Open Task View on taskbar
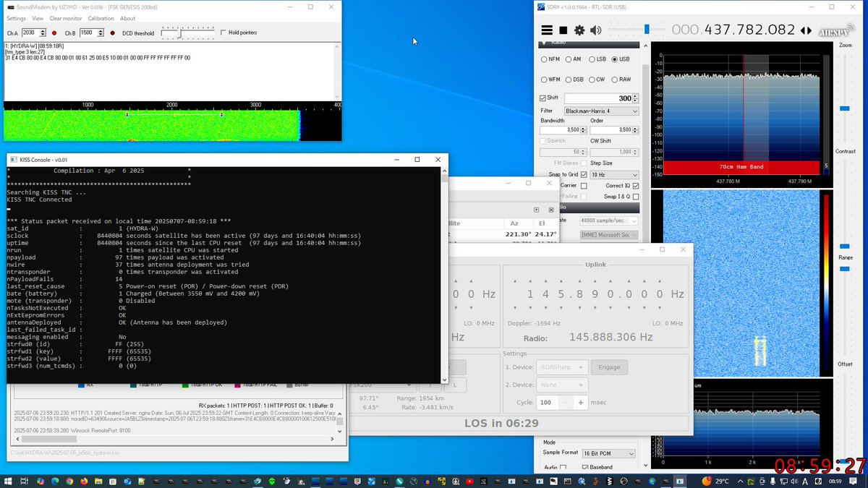 click(x=25, y=481)
